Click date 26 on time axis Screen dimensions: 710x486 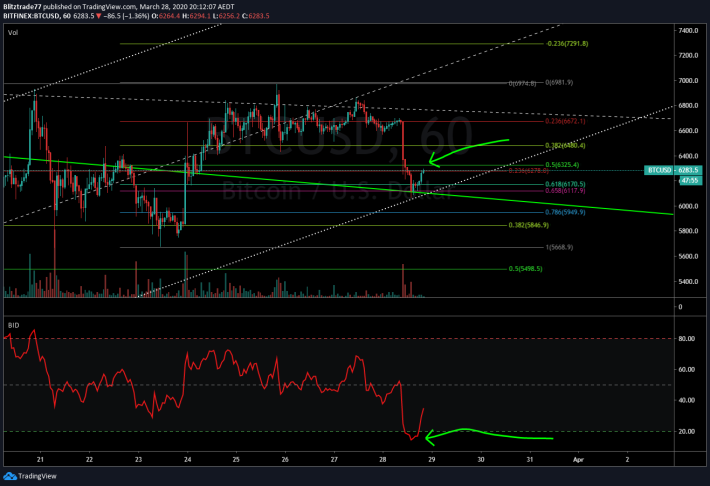coord(285,459)
